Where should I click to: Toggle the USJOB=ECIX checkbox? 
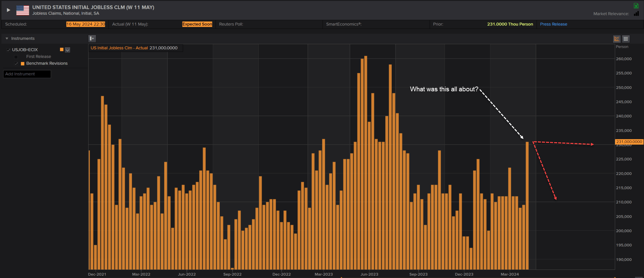[x=8, y=50]
